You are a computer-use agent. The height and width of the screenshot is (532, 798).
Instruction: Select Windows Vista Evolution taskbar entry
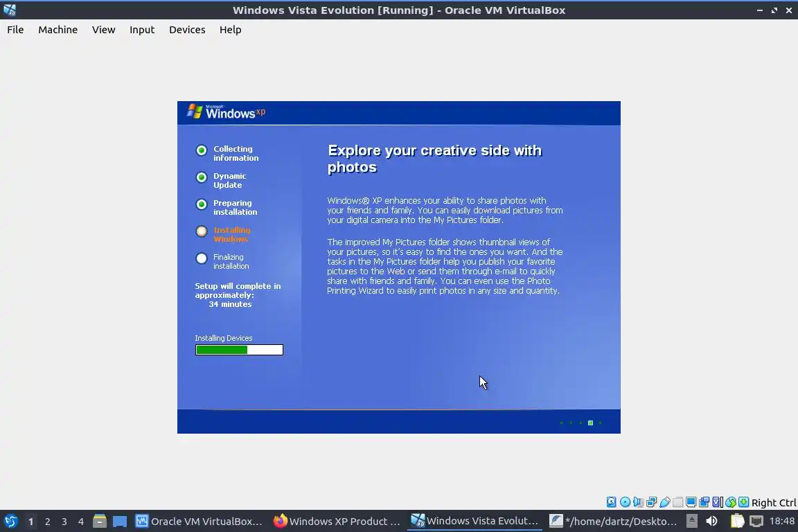(475, 521)
